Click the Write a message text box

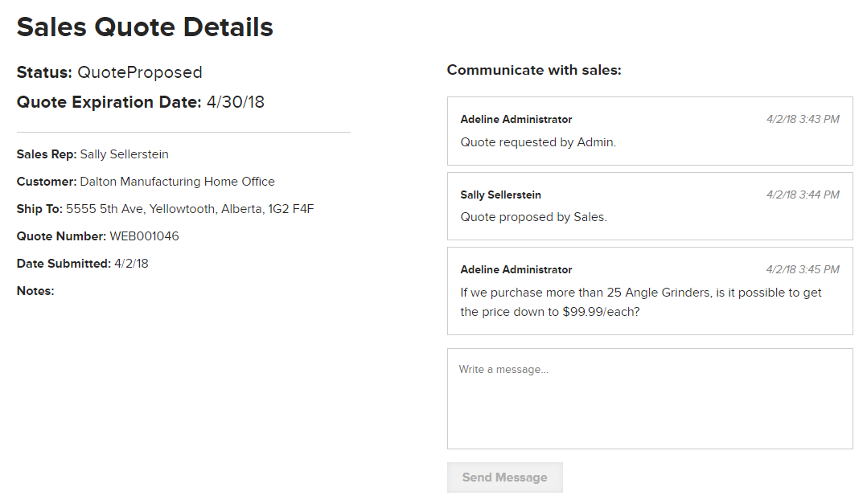(649, 398)
